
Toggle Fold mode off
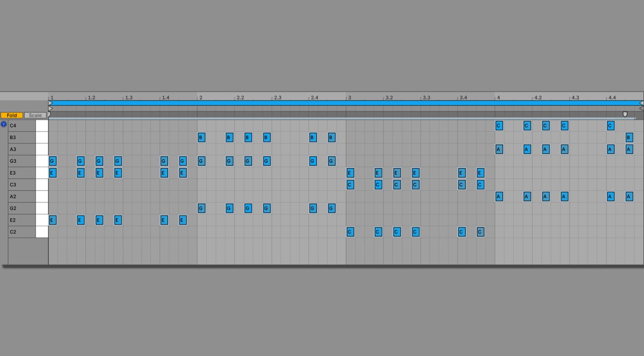click(12, 115)
